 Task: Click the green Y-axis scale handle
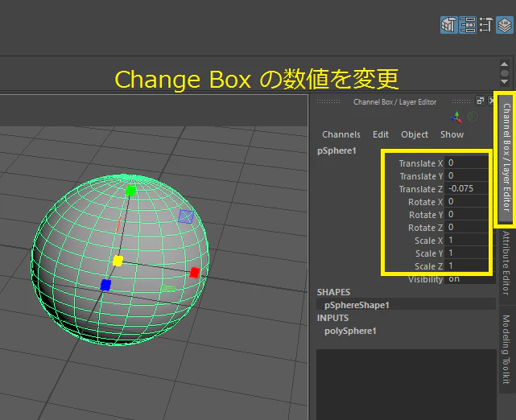130,191
